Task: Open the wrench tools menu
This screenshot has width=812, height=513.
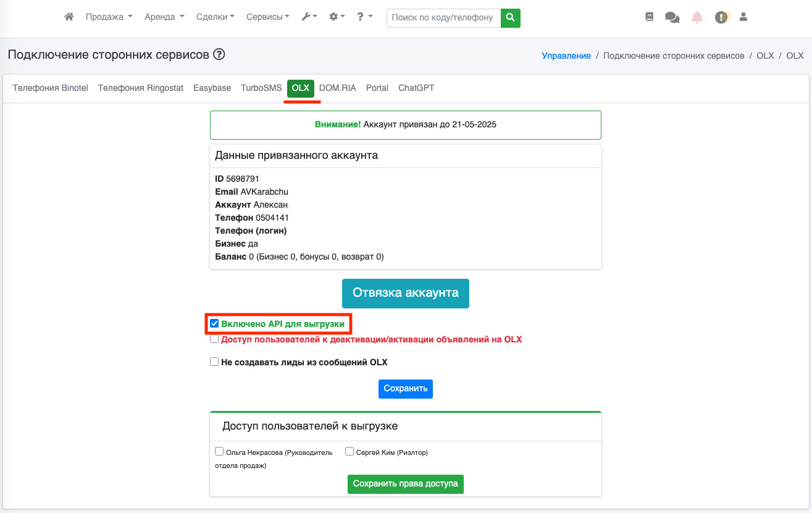Action: pos(309,17)
